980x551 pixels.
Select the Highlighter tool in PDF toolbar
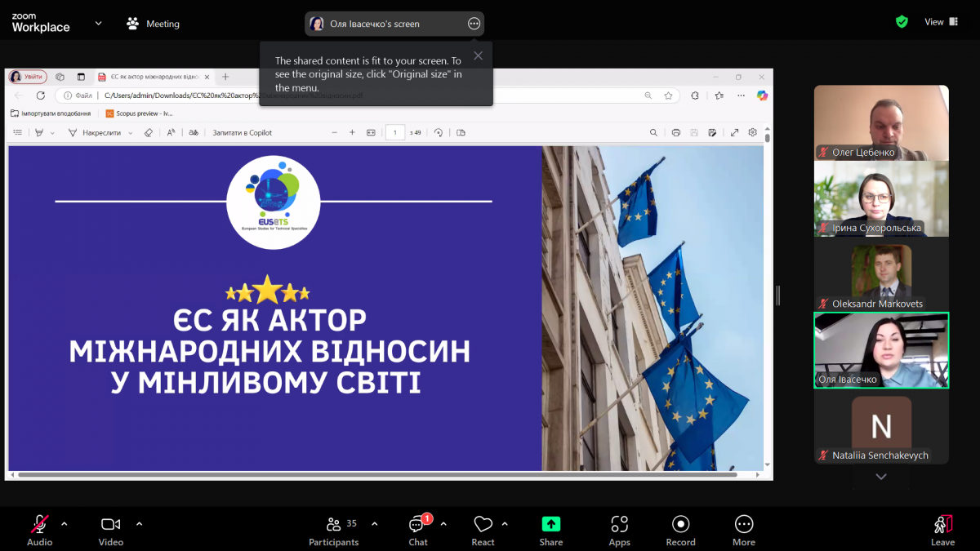tap(39, 132)
